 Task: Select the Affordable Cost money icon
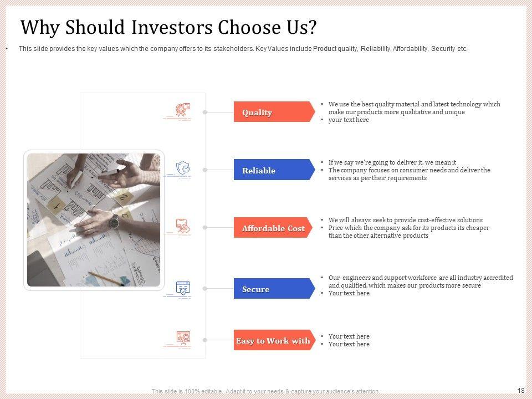pos(182,226)
